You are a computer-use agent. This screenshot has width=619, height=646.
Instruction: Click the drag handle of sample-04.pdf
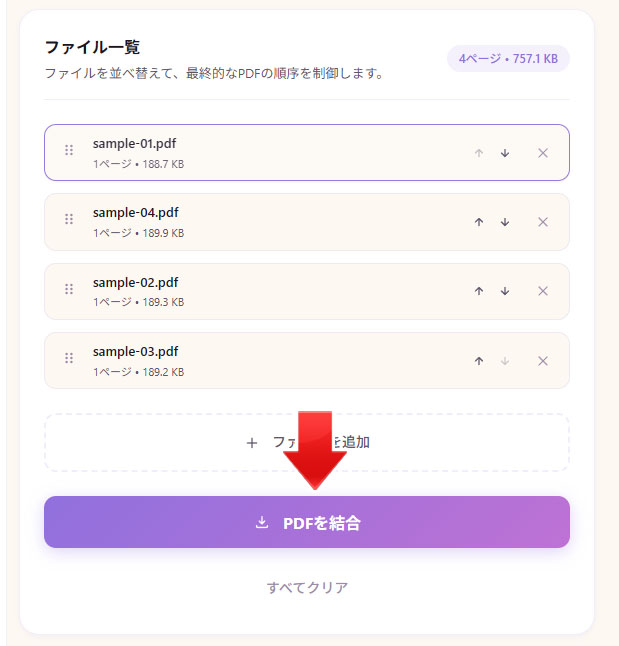point(69,219)
